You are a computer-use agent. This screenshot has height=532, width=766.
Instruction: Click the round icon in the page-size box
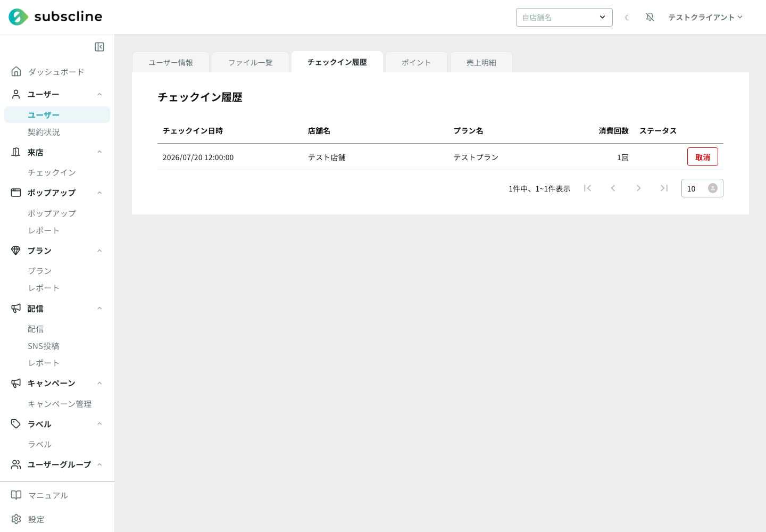pos(713,188)
